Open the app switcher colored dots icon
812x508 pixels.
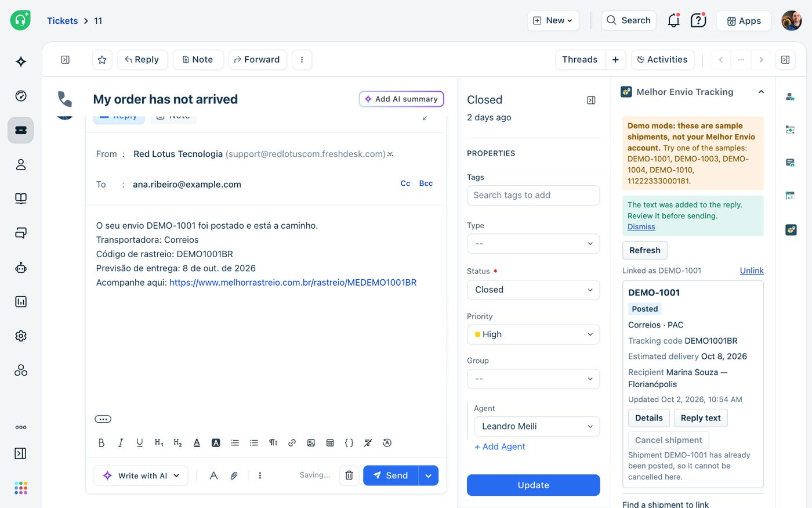[x=21, y=488]
